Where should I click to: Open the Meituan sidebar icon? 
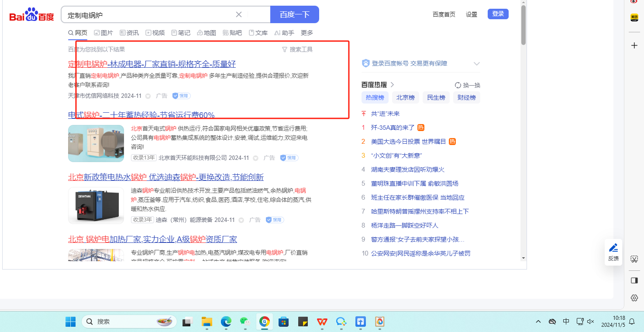(634, 17)
